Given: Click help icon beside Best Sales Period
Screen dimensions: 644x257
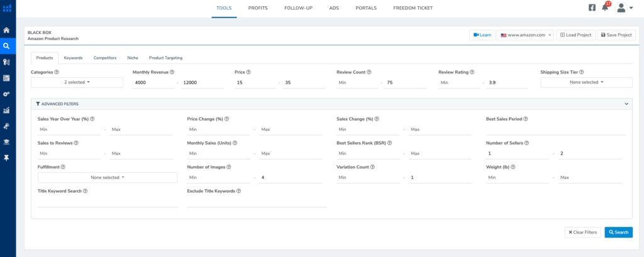Looking at the screenshot, I should (525, 119).
